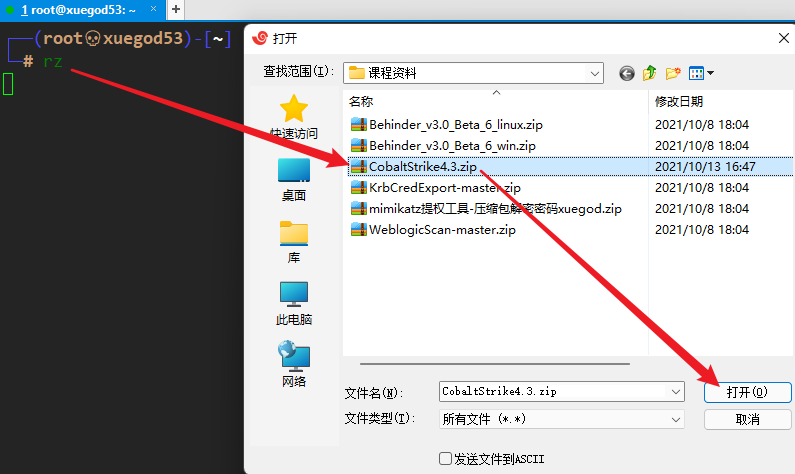Open 快速访问 in the sidebar
The height and width of the screenshot is (474, 795).
pos(294,118)
